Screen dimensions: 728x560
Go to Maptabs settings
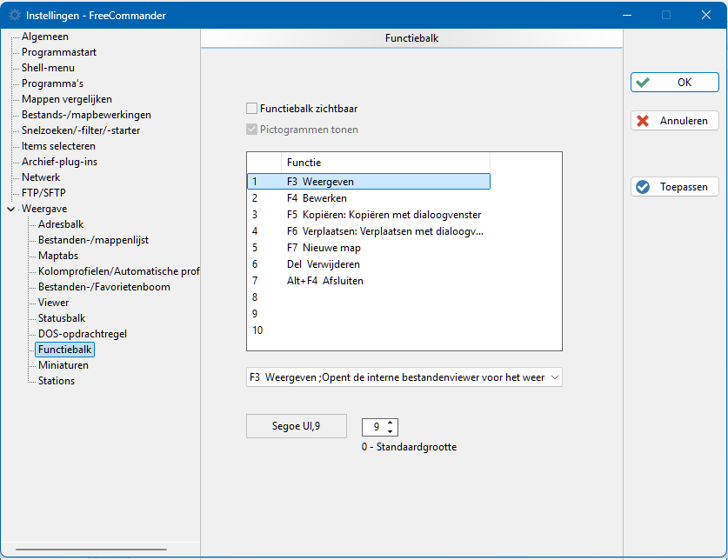tap(58, 256)
